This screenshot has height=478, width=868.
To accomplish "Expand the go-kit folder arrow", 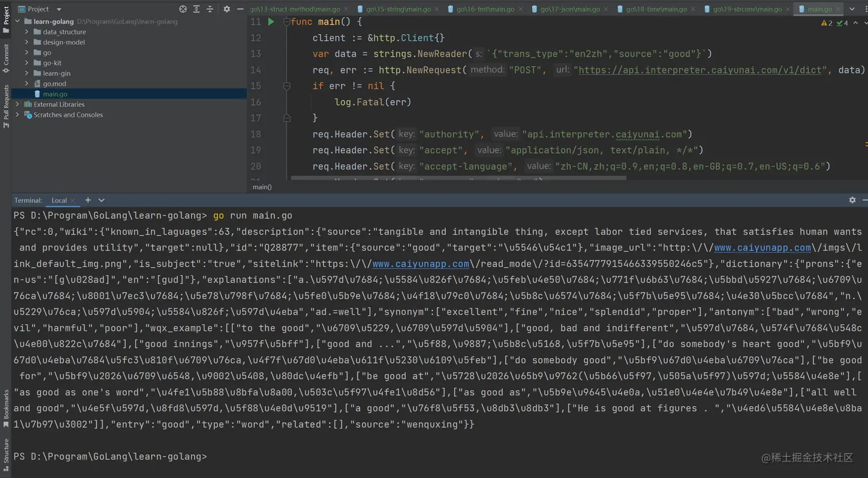I will [x=27, y=63].
